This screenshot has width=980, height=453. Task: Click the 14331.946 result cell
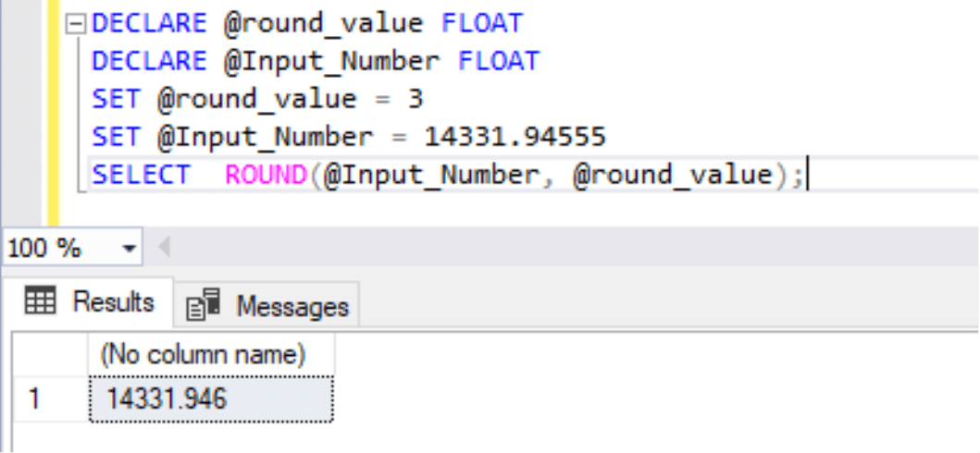210,399
